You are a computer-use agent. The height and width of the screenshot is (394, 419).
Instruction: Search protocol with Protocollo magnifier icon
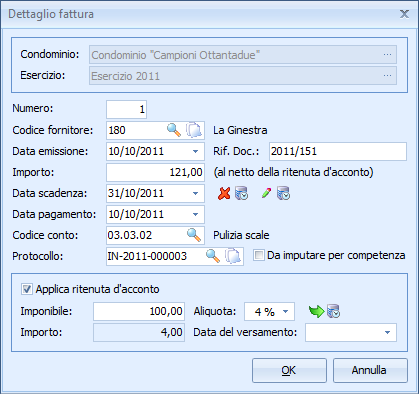point(213,256)
